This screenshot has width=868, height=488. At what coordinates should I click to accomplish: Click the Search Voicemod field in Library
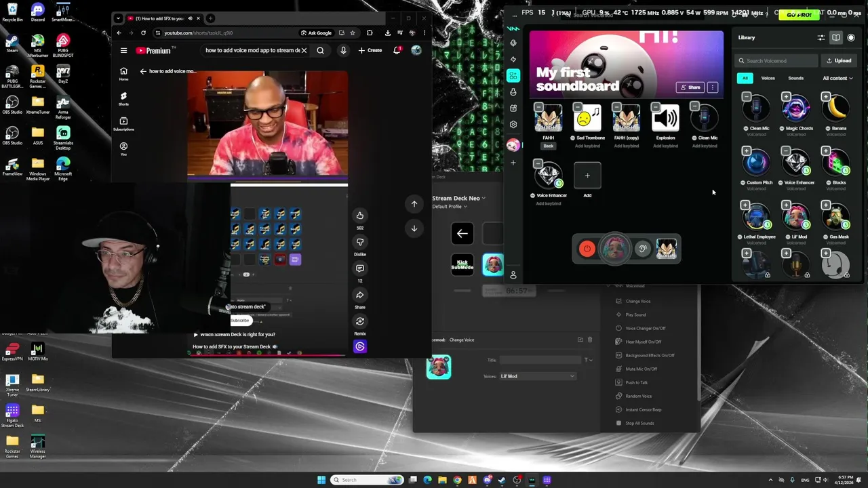point(777,60)
